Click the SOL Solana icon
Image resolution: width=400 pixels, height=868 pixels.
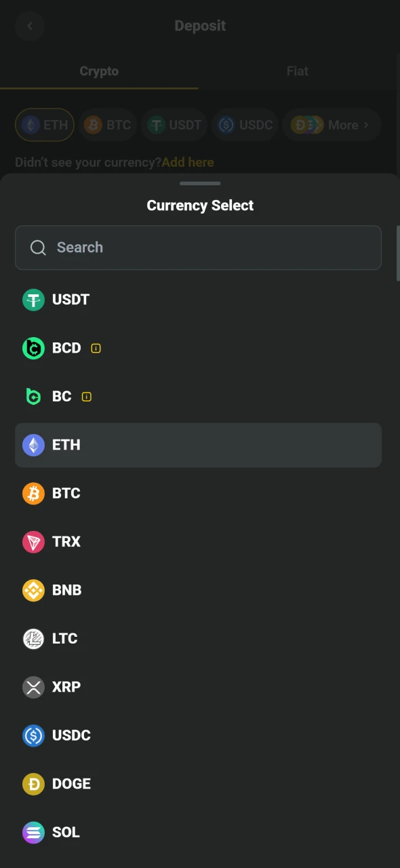(x=33, y=832)
